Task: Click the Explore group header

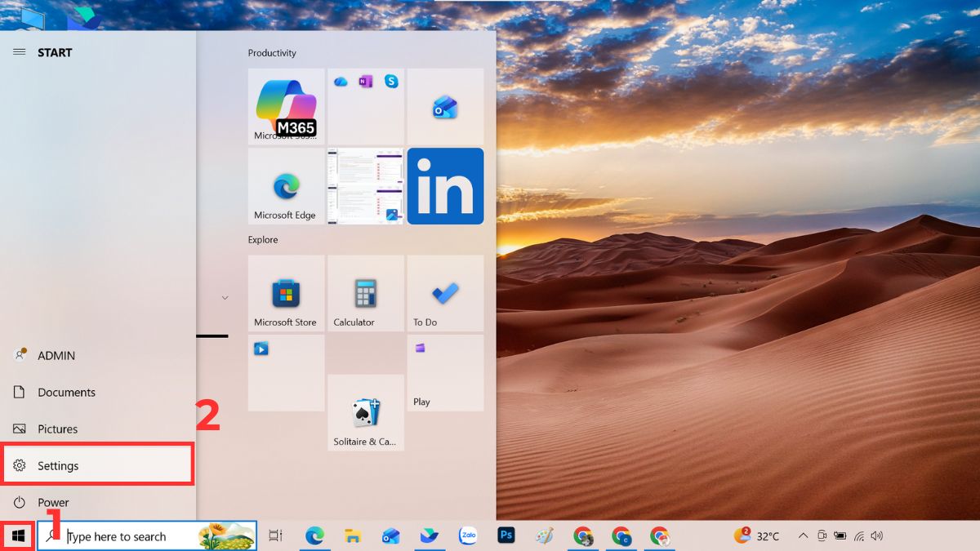Action: pos(263,240)
